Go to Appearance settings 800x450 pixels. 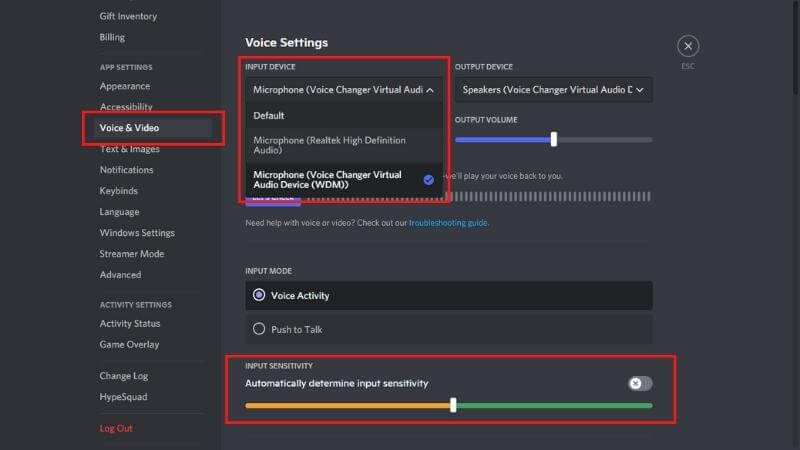click(x=125, y=86)
